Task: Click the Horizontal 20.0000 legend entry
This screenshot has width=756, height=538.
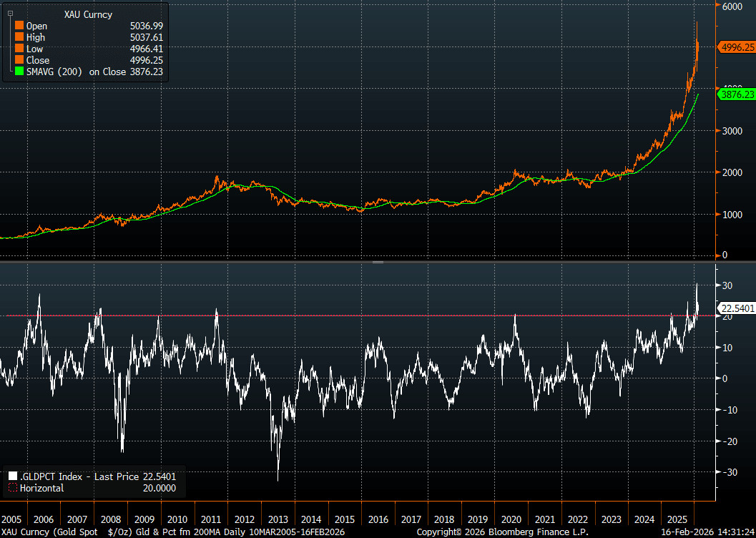Action: point(93,488)
